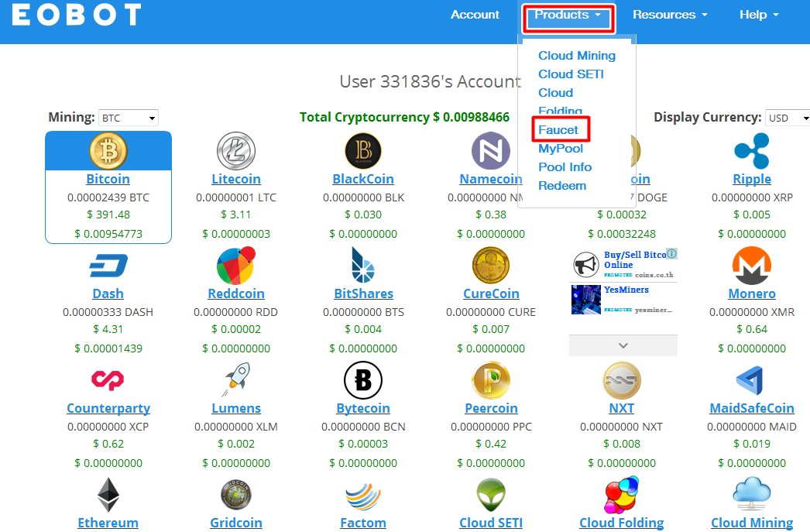Open the Monero coin icon

point(751,266)
